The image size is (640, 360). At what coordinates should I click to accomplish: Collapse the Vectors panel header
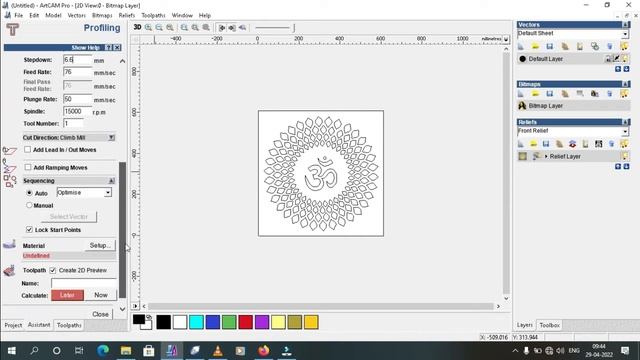625,25
